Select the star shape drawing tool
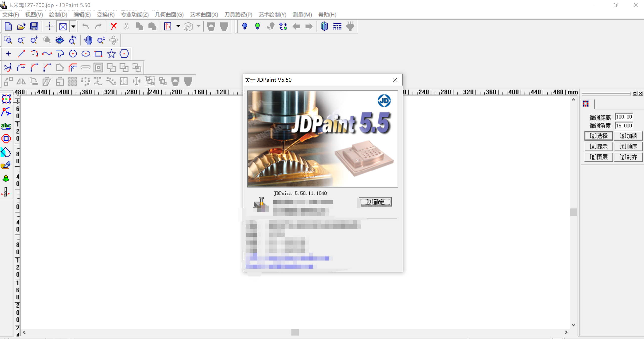644x339 pixels. click(111, 54)
